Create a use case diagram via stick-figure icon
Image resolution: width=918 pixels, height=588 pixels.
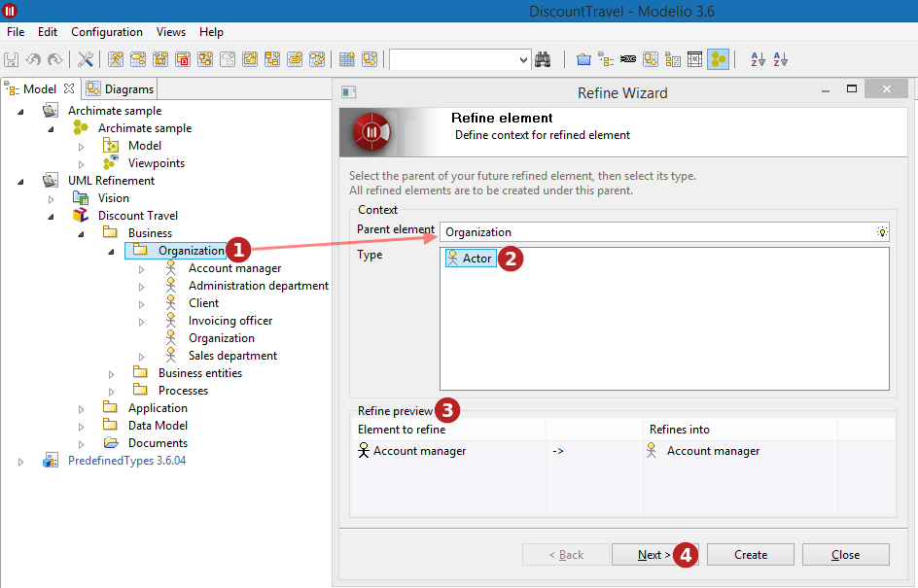click(116, 59)
